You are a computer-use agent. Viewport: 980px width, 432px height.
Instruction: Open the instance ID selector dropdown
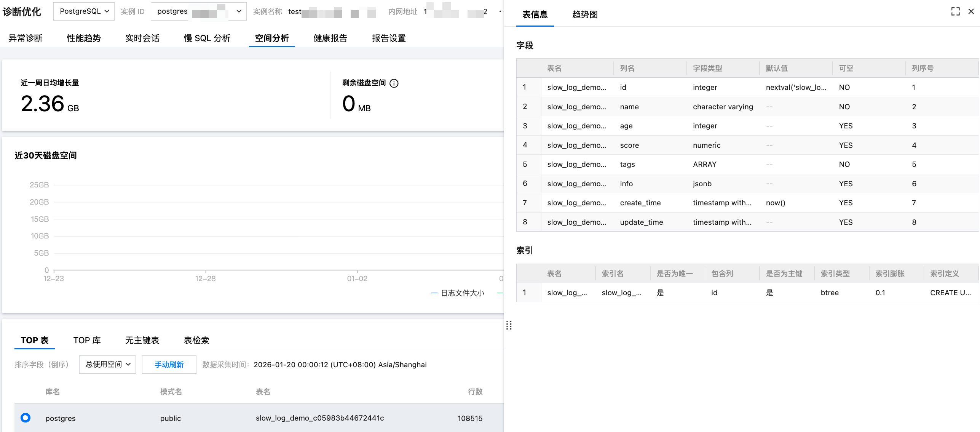198,11
